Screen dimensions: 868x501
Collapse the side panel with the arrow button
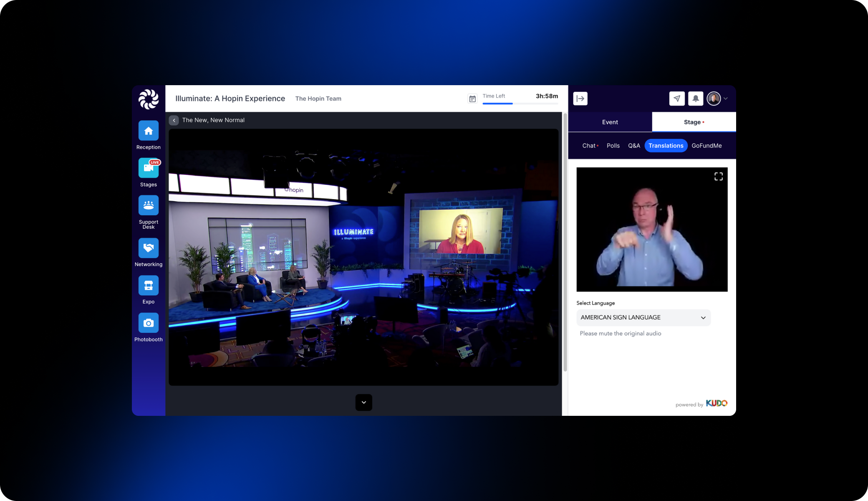(x=580, y=99)
